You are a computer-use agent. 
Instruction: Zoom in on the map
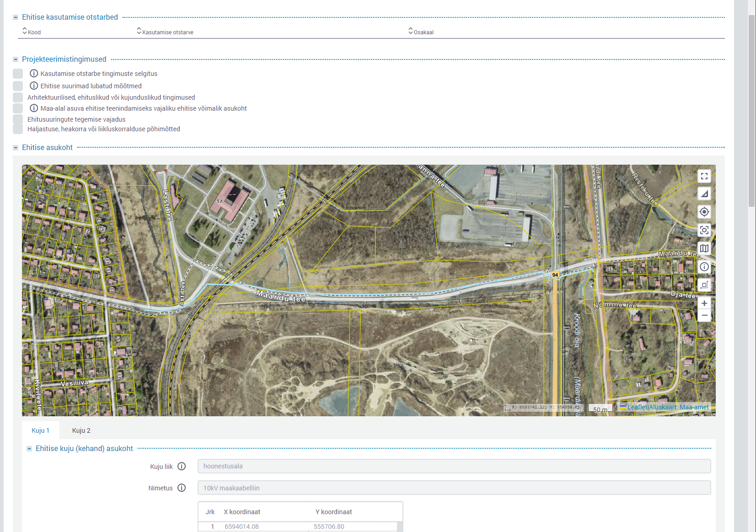point(704,303)
